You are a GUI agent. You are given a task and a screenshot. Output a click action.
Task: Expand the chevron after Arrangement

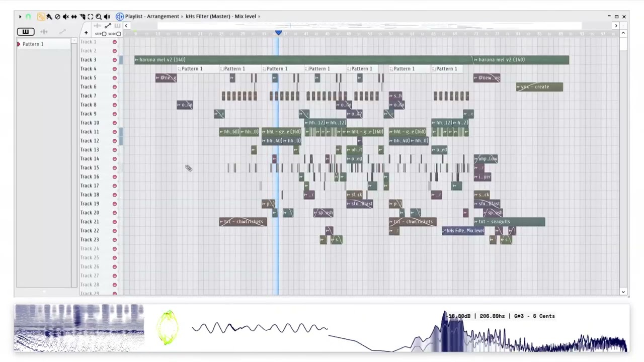click(182, 17)
